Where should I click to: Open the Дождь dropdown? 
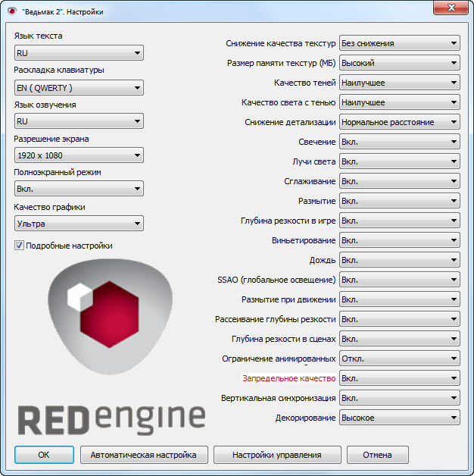point(399,260)
